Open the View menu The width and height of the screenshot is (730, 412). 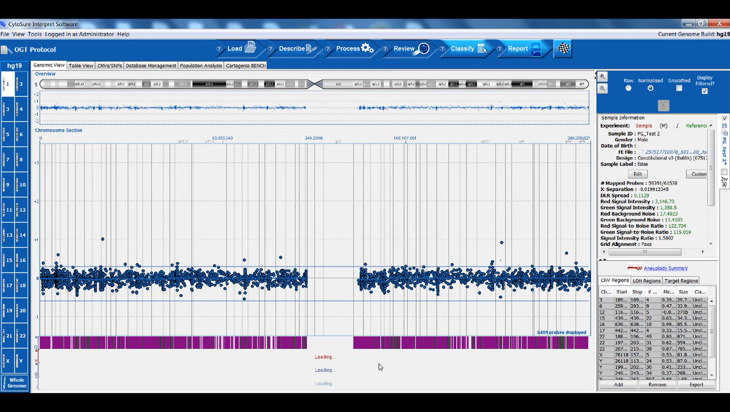[19, 34]
